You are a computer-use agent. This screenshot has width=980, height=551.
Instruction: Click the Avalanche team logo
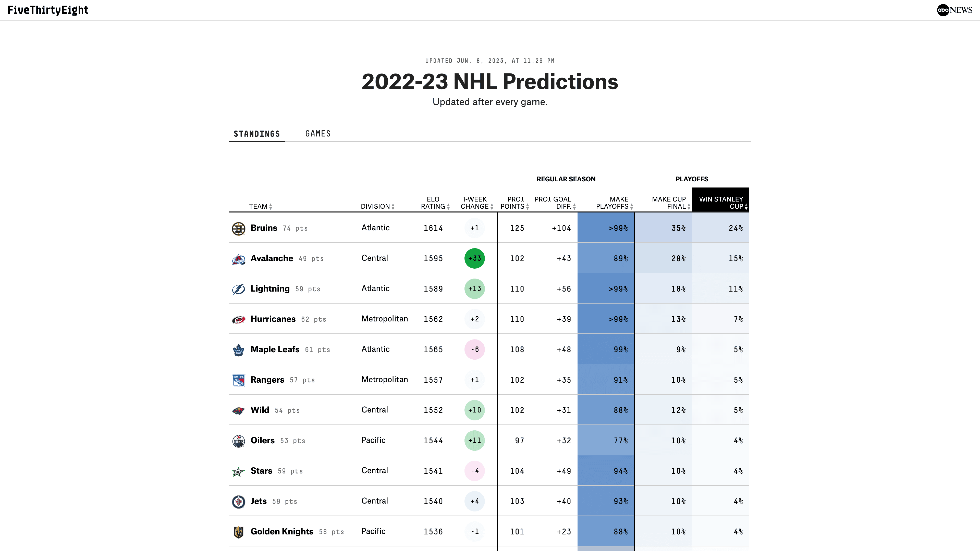[239, 259]
